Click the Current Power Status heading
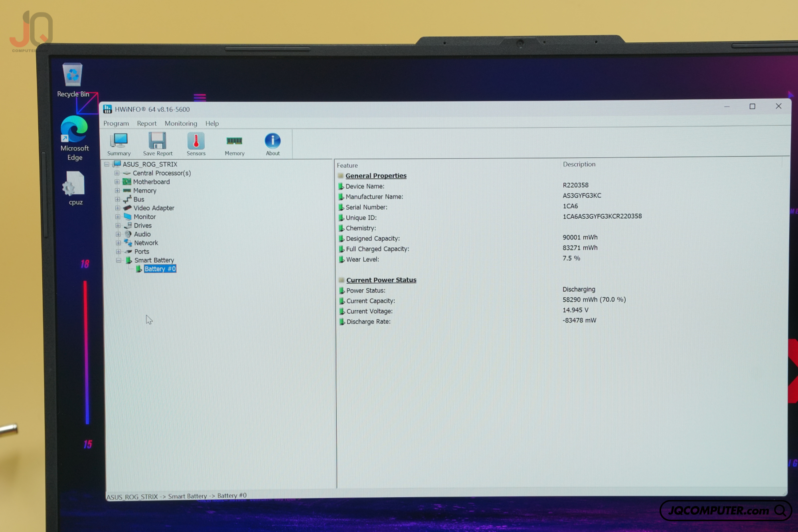This screenshot has height=532, width=798. click(381, 280)
